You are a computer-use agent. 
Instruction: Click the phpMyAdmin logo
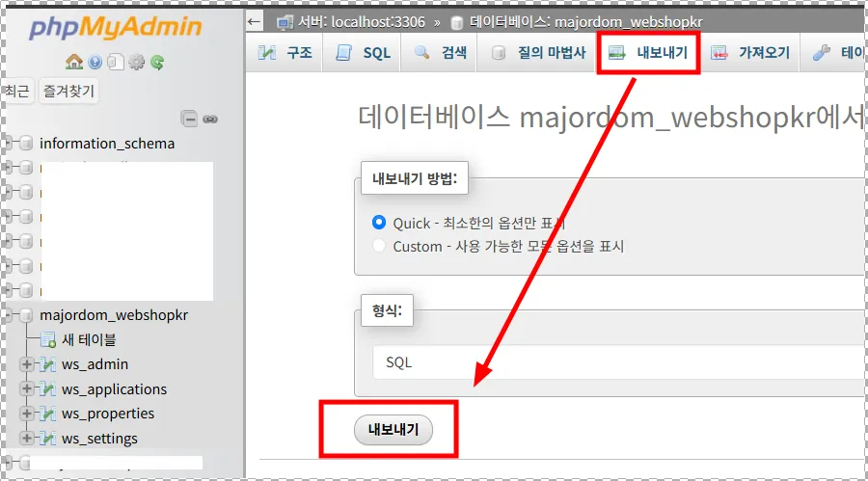(115, 28)
